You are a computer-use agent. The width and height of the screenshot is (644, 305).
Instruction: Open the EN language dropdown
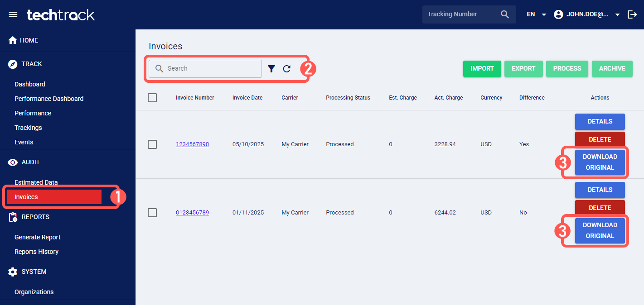coord(537,14)
